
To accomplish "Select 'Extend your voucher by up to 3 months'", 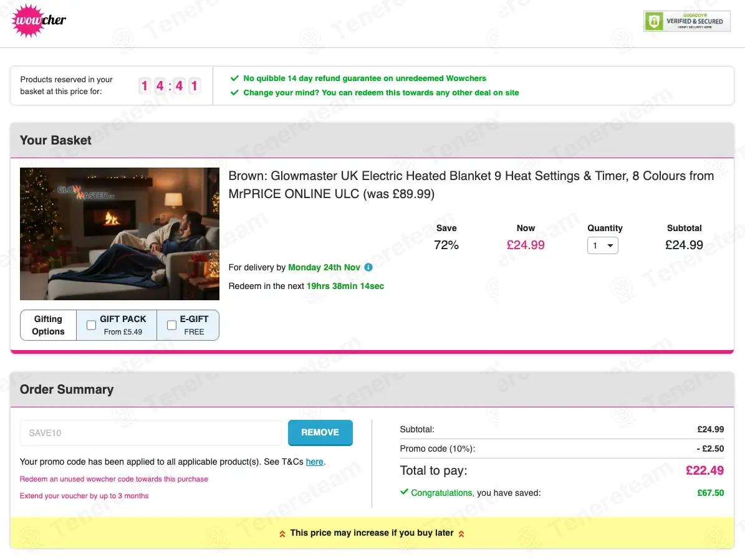I will 84,496.
